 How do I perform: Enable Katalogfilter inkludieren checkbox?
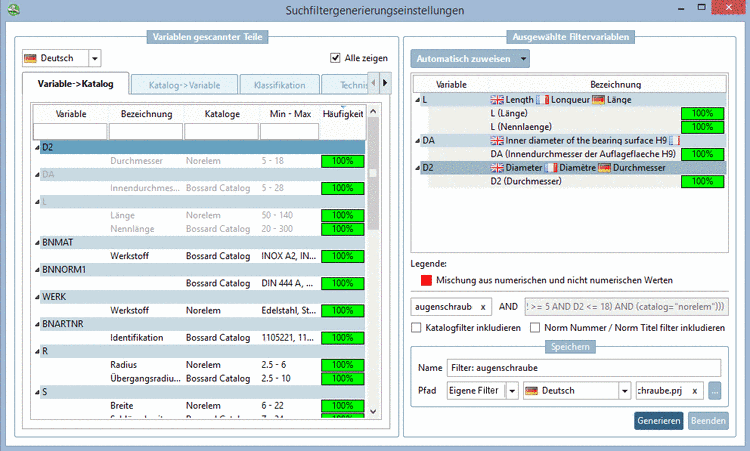tap(416, 328)
